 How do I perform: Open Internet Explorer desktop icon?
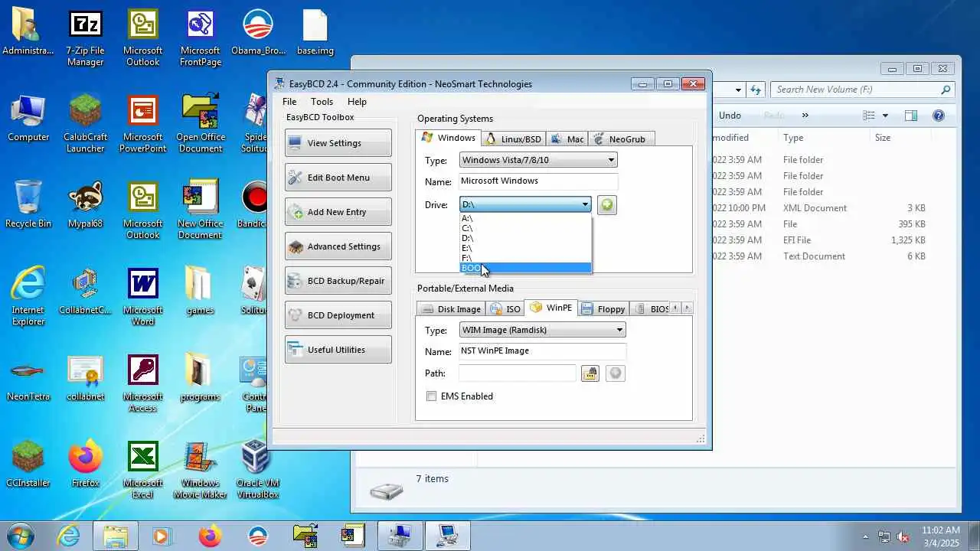coord(28,297)
